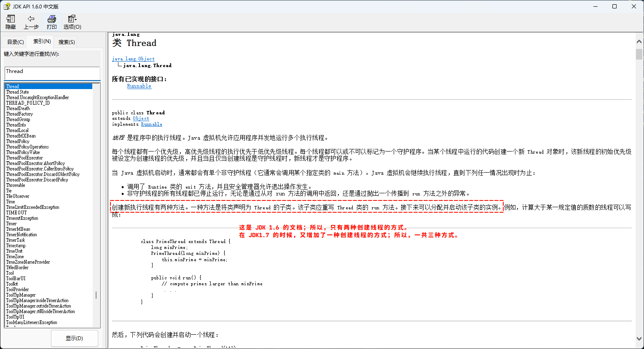This screenshot has width=644, height=349.
Task: Select Tool in the index list
Action: (x=10, y=273)
